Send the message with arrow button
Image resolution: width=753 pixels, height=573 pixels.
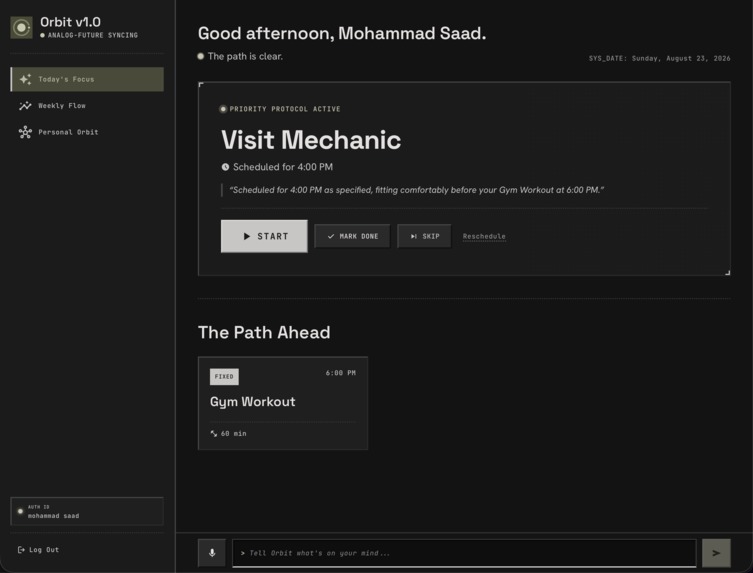[x=716, y=553]
